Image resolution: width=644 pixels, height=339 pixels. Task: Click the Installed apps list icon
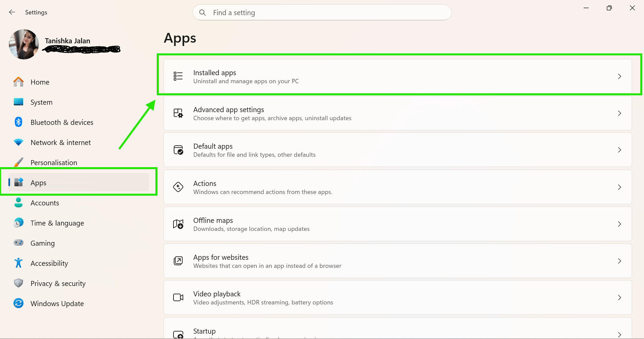(178, 76)
